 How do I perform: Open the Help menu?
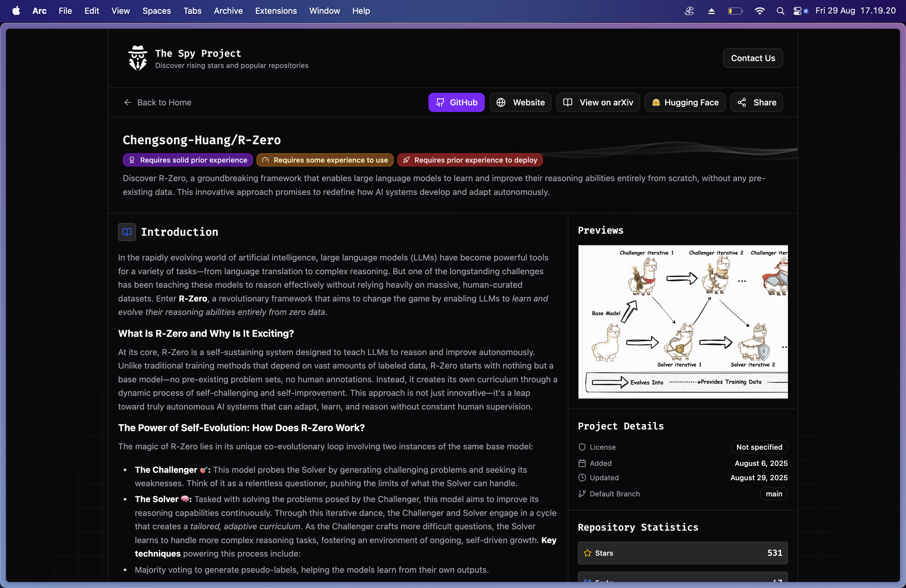tap(361, 11)
